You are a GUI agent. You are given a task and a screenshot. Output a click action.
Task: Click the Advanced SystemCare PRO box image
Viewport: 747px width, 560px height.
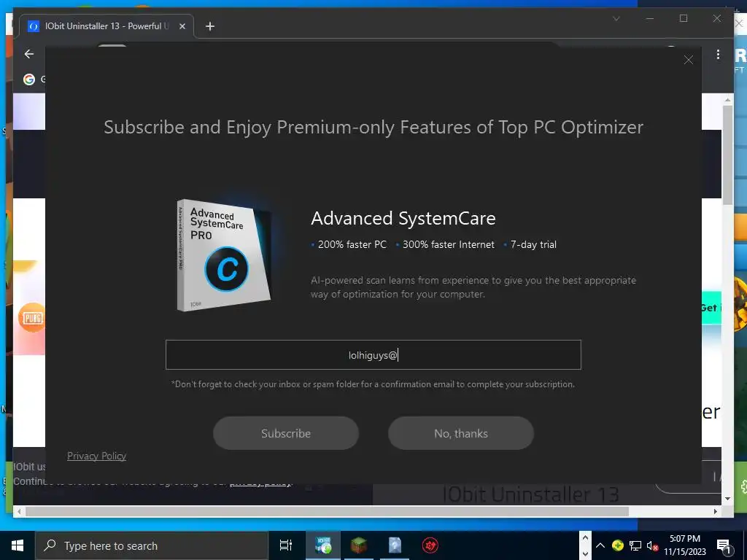point(224,254)
